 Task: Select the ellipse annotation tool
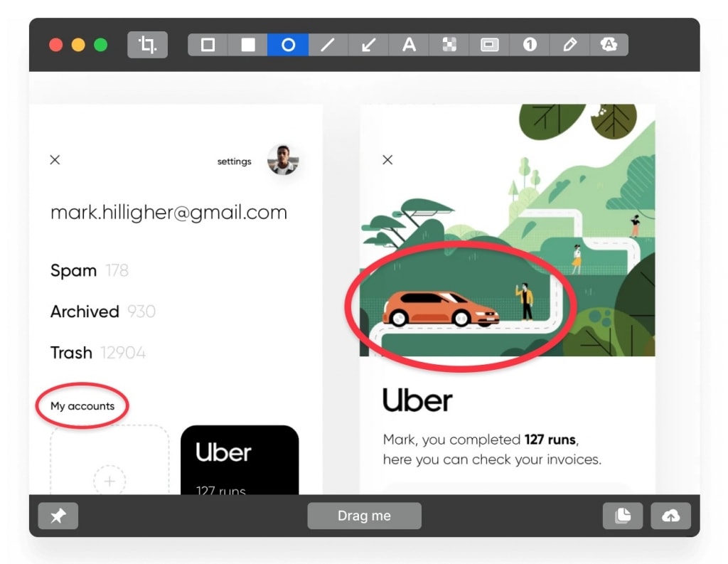pos(288,45)
